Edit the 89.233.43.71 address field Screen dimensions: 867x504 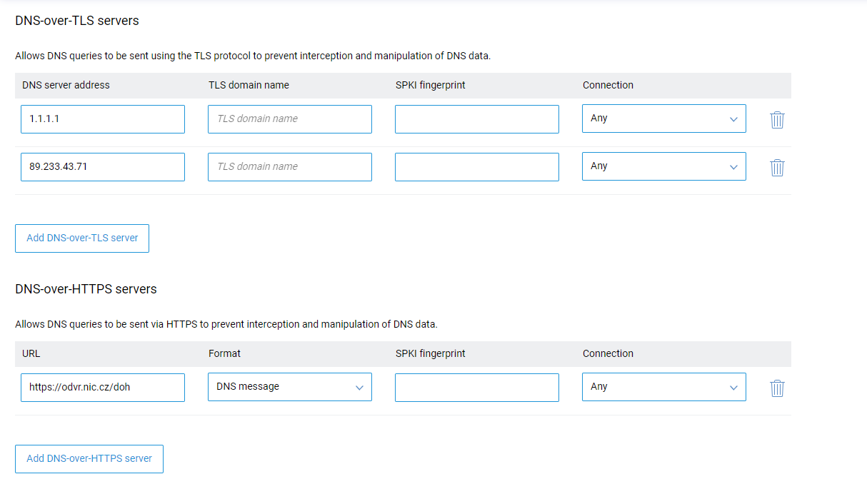pos(103,167)
